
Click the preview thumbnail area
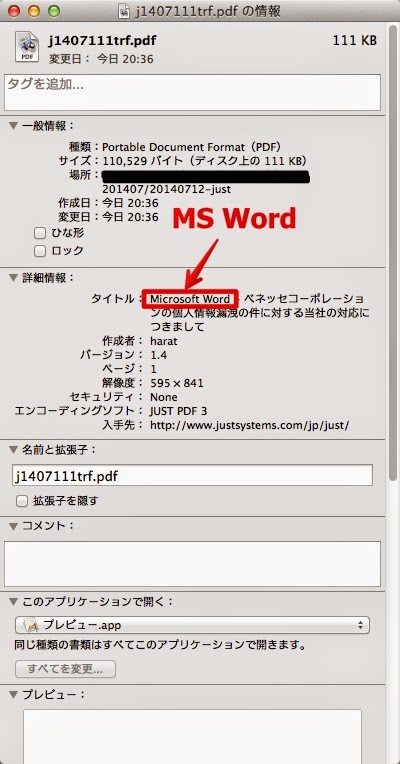pos(192,737)
